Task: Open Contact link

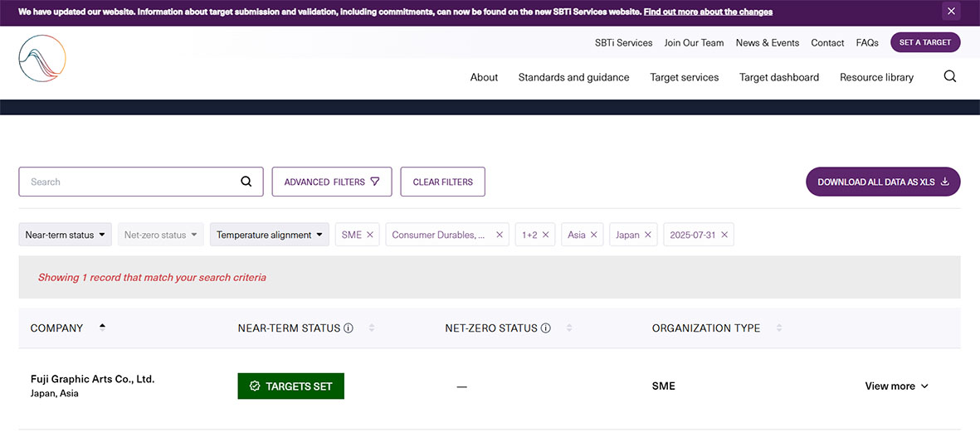Action: point(826,43)
